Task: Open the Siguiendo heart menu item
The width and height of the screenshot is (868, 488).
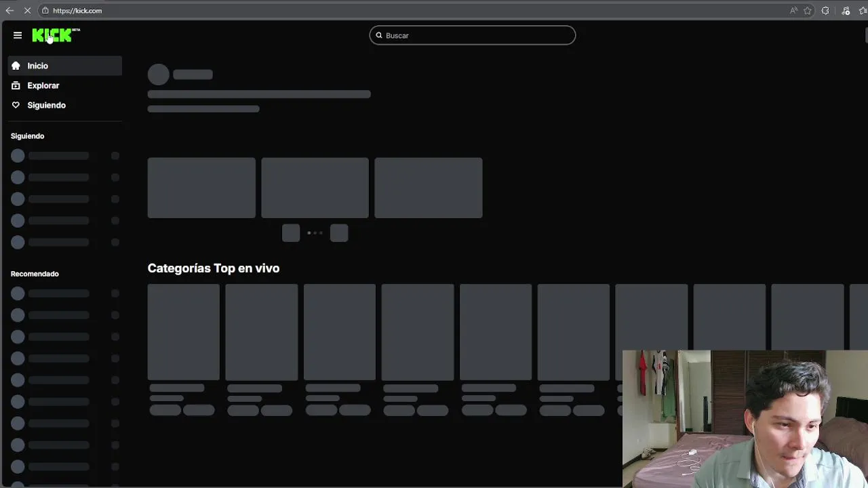Action: [65, 105]
